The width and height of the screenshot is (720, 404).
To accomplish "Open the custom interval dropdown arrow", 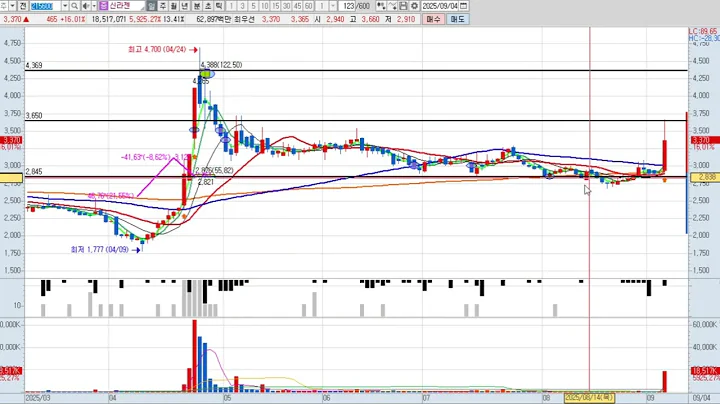I will pos(333,6).
